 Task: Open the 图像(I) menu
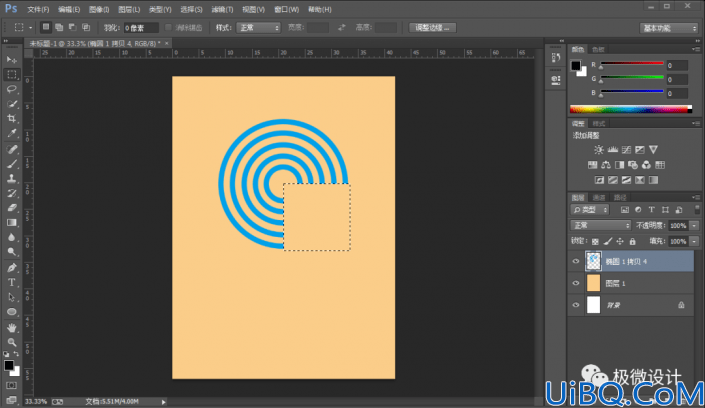99,9
